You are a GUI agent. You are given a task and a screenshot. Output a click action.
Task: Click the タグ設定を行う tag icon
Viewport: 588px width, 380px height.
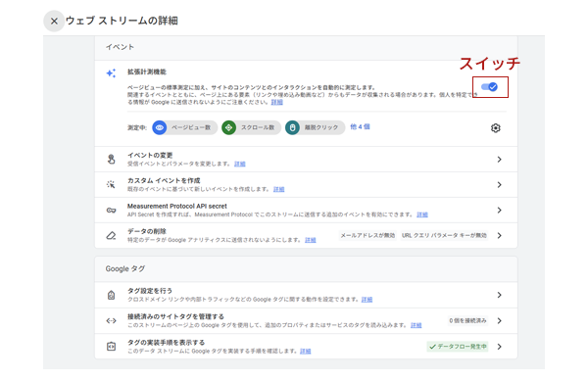click(x=111, y=296)
